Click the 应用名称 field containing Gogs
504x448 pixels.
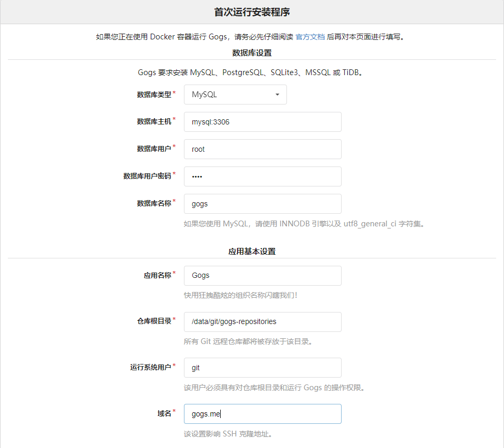pyautogui.click(x=262, y=276)
